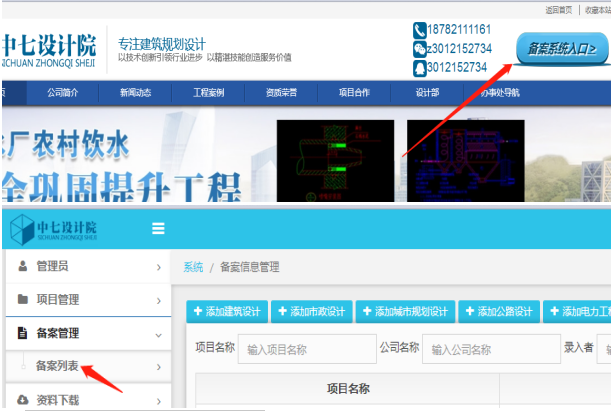Screen dimensions: 613x411
Task: Click the 专注建筑规划设计 slogan
Action: pos(162,44)
